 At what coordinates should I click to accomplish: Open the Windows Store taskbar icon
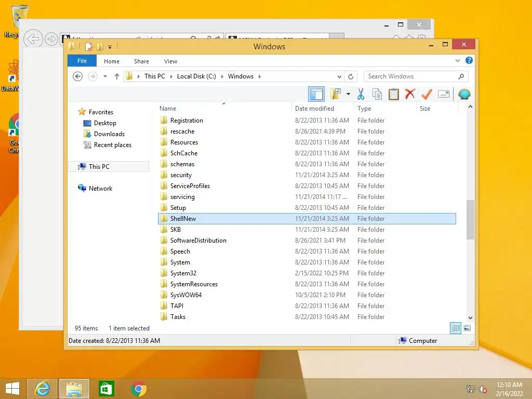(x=106, y=389)
